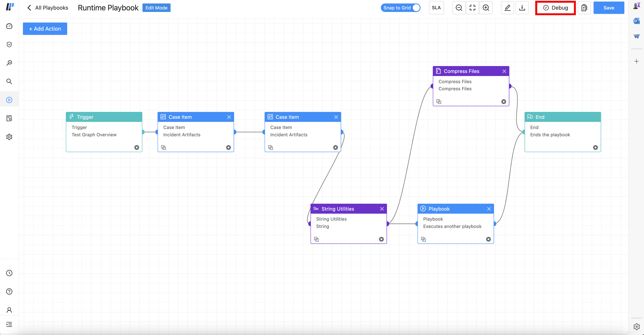
Task: Click the download export icon
Action: (522, 8)
